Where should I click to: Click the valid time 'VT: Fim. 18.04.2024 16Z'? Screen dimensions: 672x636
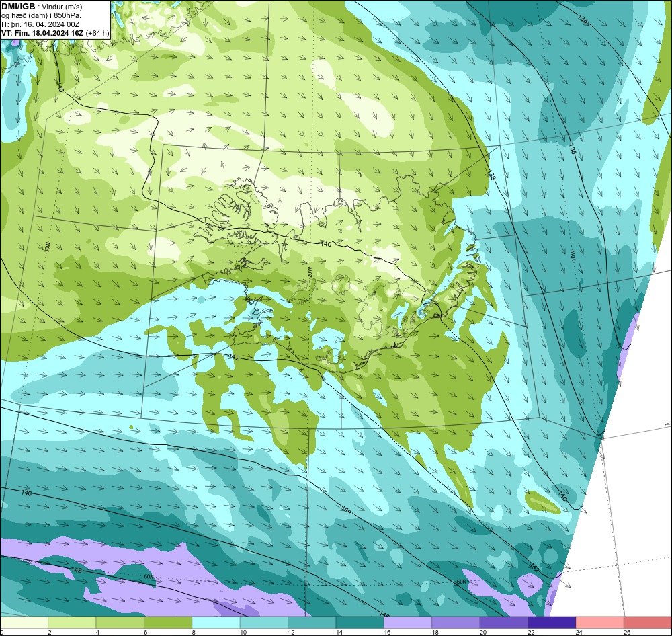click(42, 33)
